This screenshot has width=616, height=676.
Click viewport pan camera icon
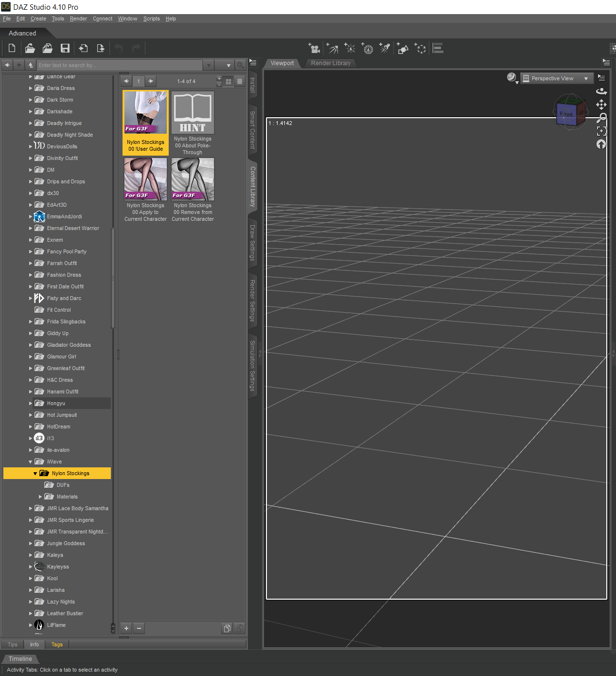click(x=601, y=105)
